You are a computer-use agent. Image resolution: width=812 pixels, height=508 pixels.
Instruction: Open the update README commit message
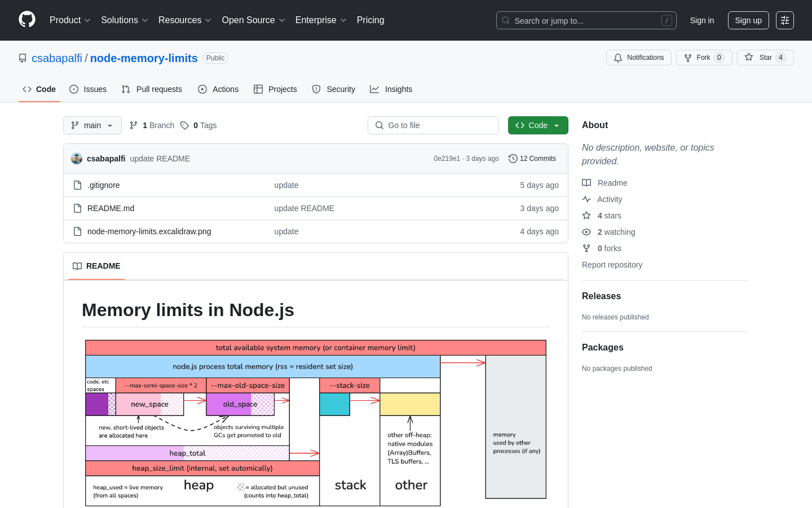pyautogui.click(x=160, y=159)
